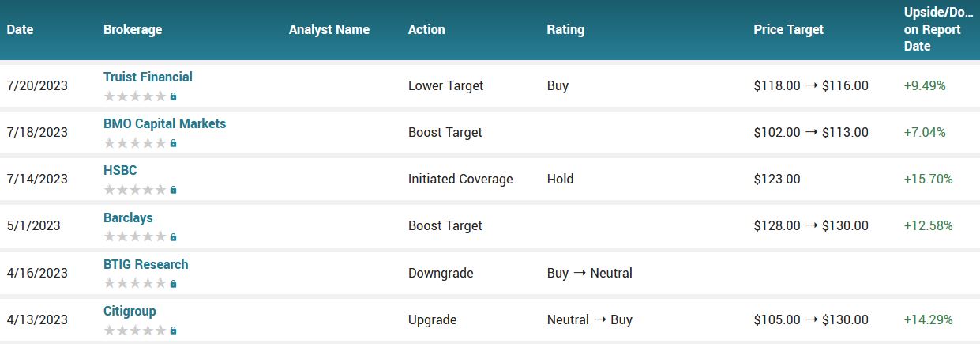Click the lock icon under Citigroup
The height and width of the screenshot is (344, 980).
173,330
